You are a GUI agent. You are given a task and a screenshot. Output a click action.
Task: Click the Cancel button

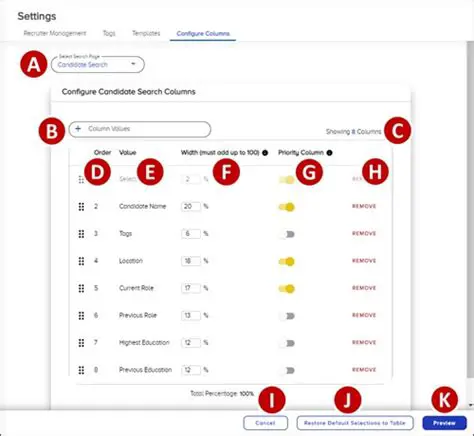pos(265,423)
